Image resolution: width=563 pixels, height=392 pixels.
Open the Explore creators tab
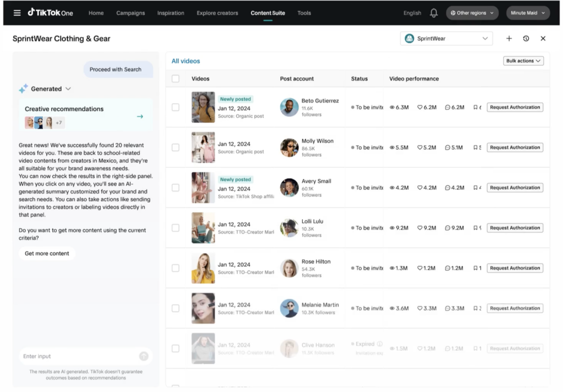click(x=217, y=13)
